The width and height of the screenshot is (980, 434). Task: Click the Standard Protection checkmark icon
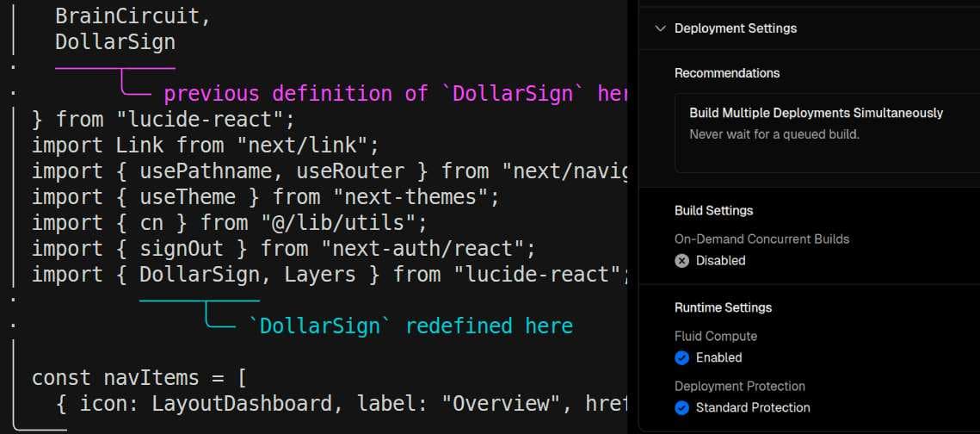tap(682, 408)
